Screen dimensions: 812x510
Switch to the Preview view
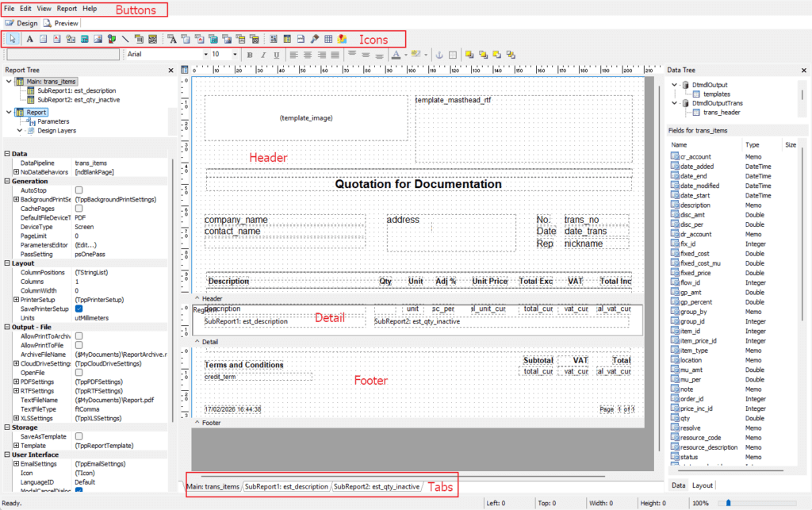tap(62, 24)
